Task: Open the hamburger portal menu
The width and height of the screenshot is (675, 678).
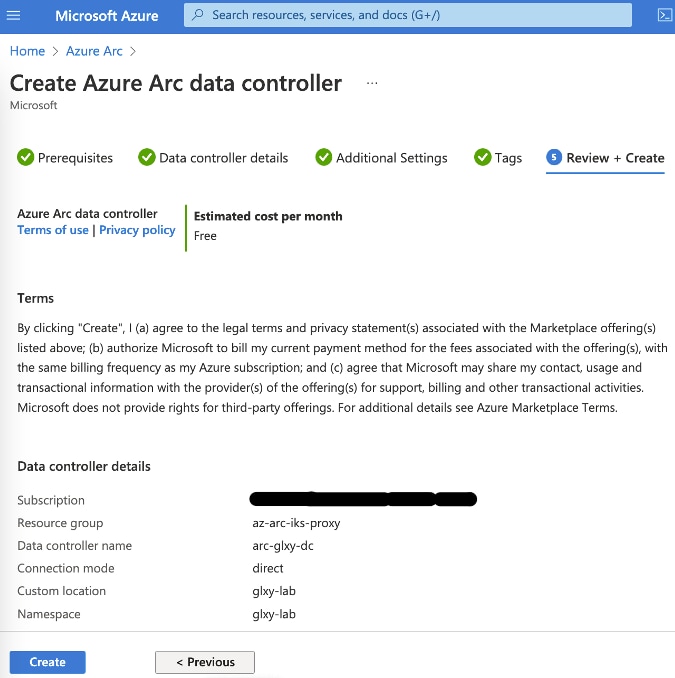Action: 13,16
